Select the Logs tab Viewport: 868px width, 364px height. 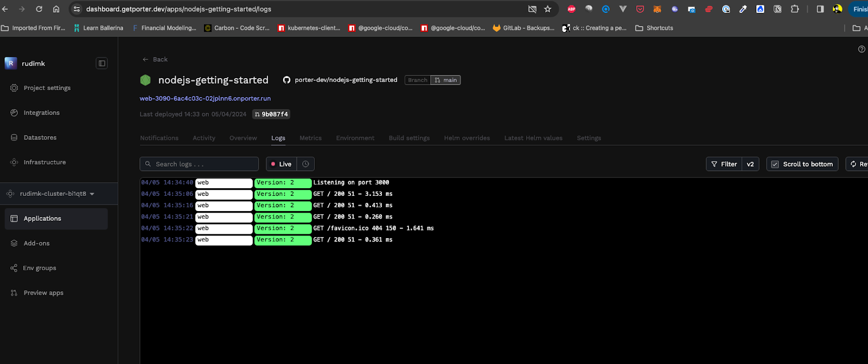pyautogui.click(x=278, y=138)
